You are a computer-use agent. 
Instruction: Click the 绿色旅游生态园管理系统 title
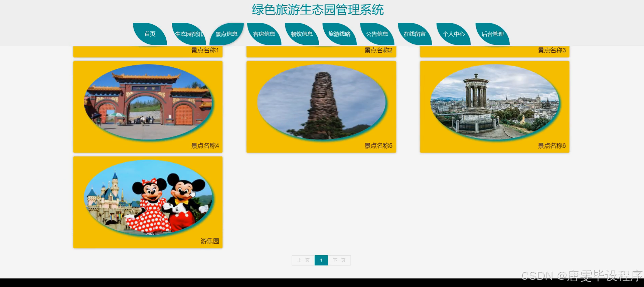(x=318, y=10)
